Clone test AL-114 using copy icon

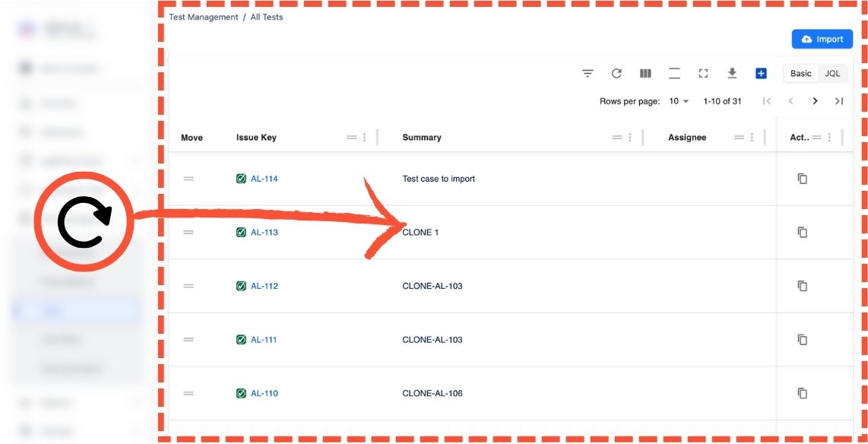pos(802,179)
